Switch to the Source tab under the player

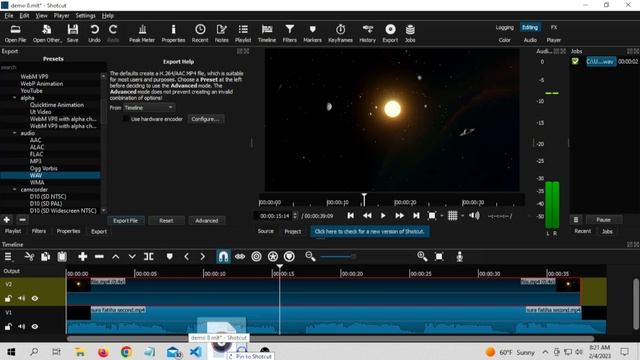coord(266,231)
